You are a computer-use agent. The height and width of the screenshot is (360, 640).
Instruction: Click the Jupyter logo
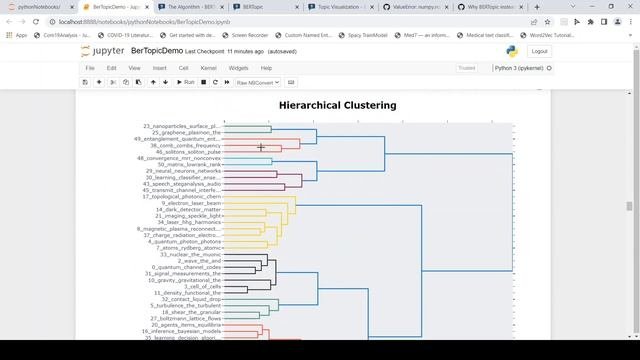[102, 51]
